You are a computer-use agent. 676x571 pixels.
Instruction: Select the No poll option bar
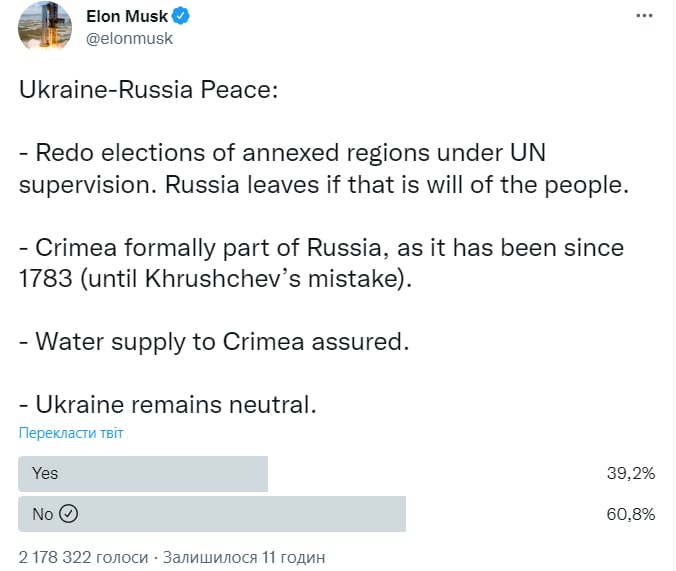click(212, 514)
